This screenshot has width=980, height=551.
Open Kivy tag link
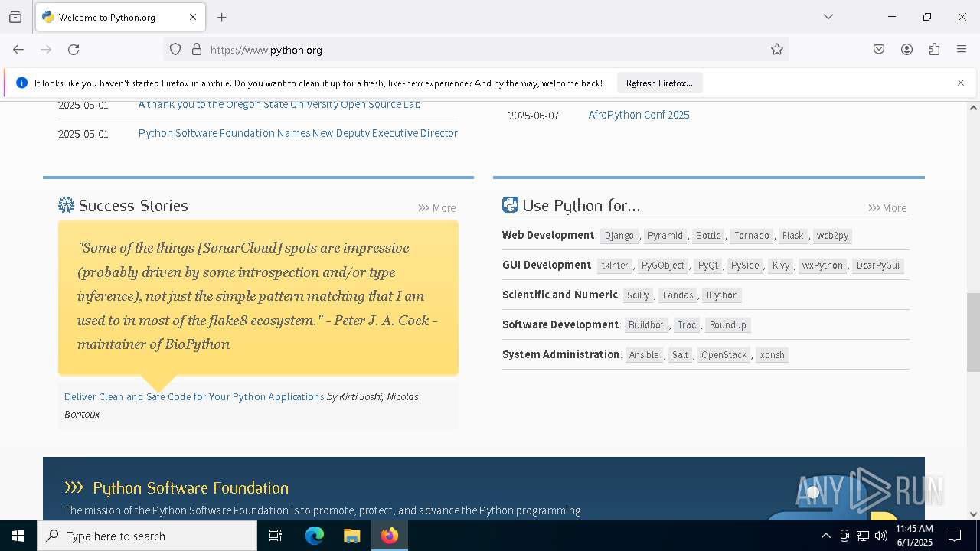coord(781,266)
